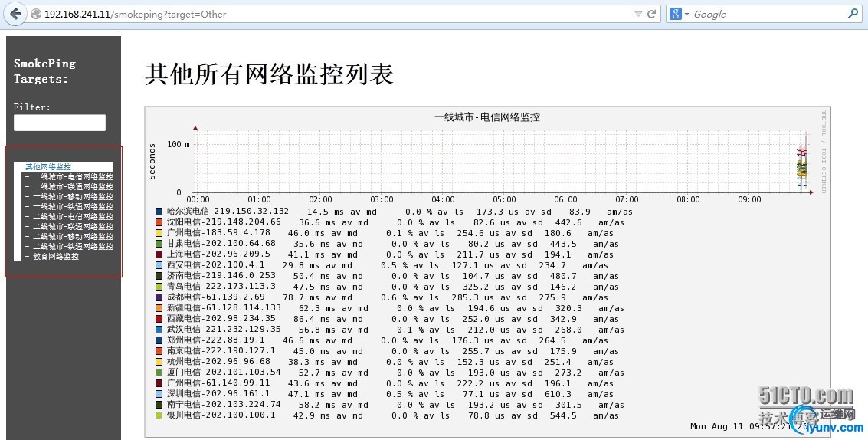Click the 05:00 label on the time axis
Viewport: 868px width, 440px height.
point(504,199)
